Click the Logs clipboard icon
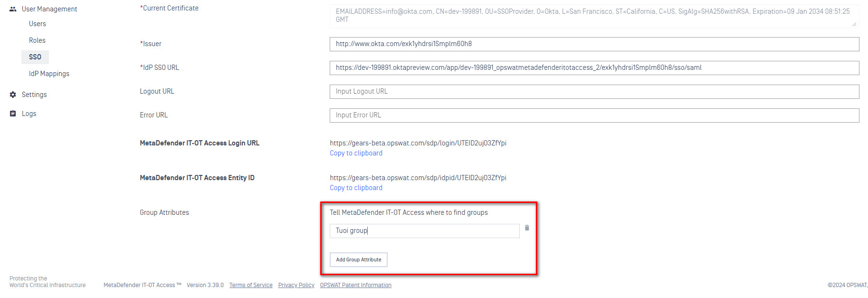 pyautogui.click(x=13, y=114)
